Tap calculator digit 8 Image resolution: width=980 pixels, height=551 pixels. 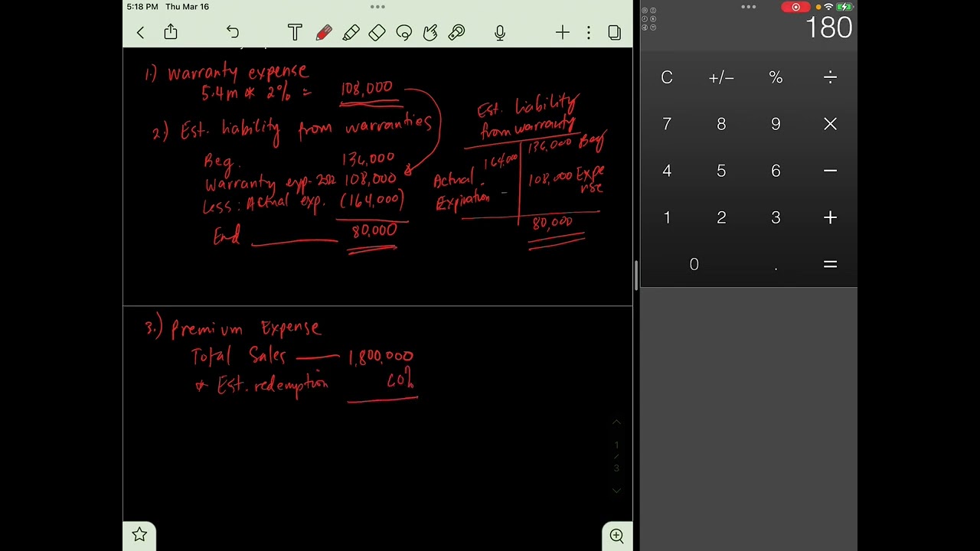coord(721,124)
